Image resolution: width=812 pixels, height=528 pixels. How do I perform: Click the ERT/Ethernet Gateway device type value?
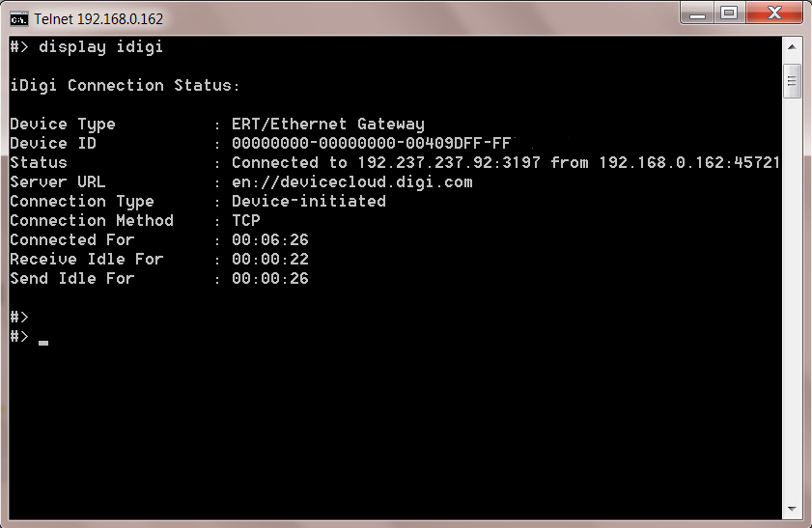click(x=327, y=125)
